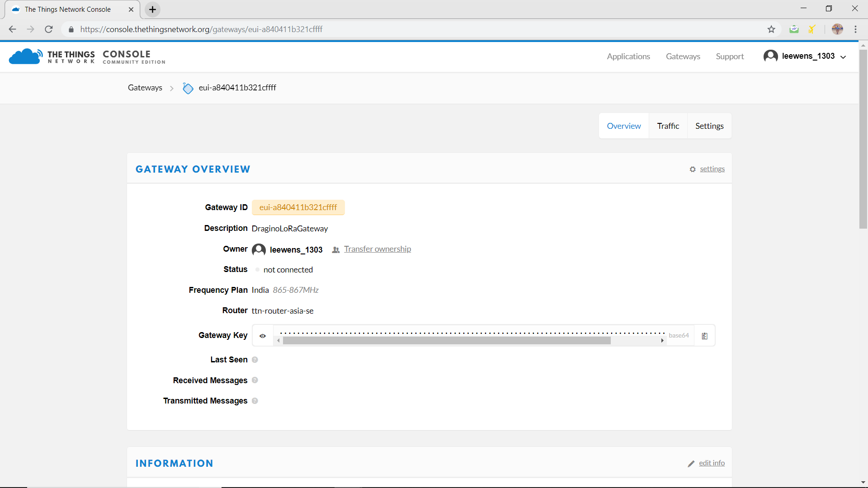Open Gateways in top navigation
This screenshot has width=868, height=488.
tap(683, 56)
